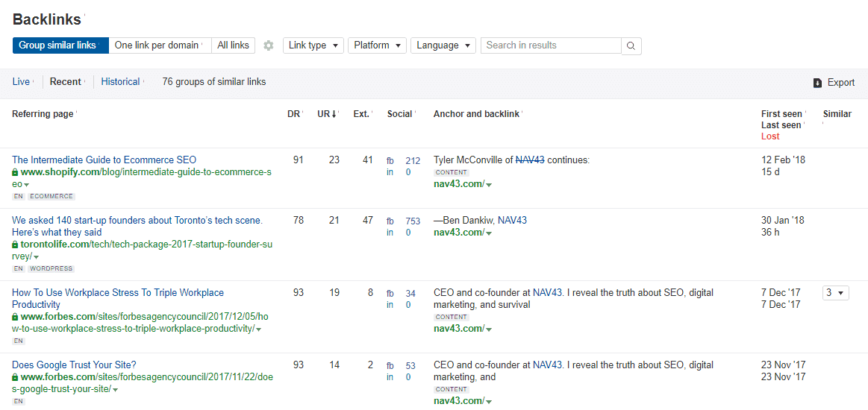Click the fb count 34

[410, 294]
